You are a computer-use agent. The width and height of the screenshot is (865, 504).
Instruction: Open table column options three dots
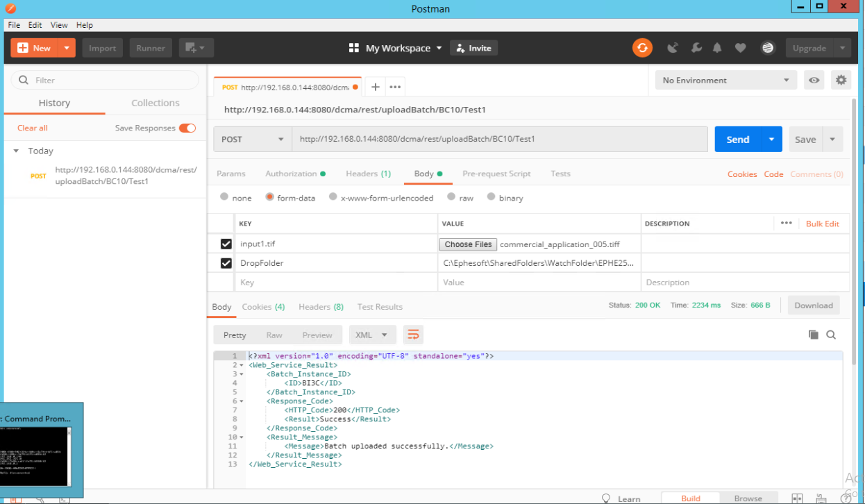pos(786,223)
